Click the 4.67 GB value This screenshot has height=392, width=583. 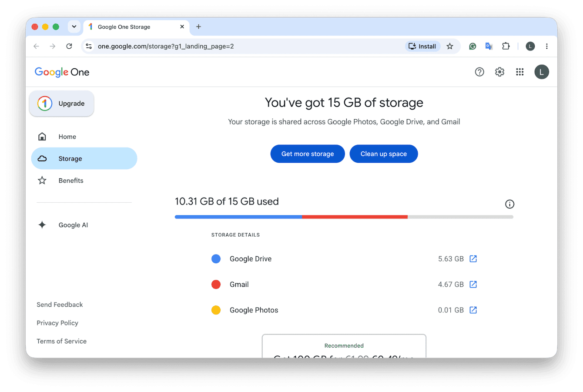coord(451,285)
